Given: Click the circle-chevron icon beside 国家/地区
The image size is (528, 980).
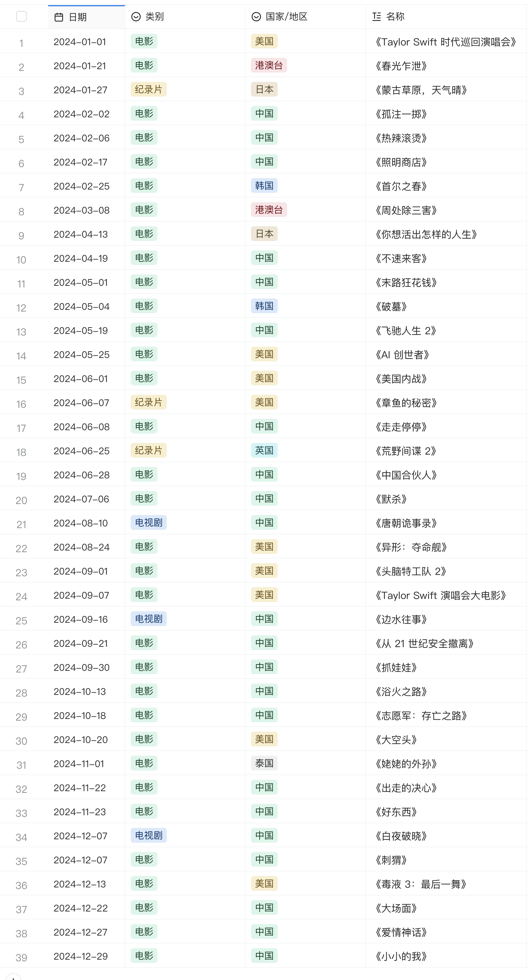Looking at the screenshot, I should click(256, 17).
